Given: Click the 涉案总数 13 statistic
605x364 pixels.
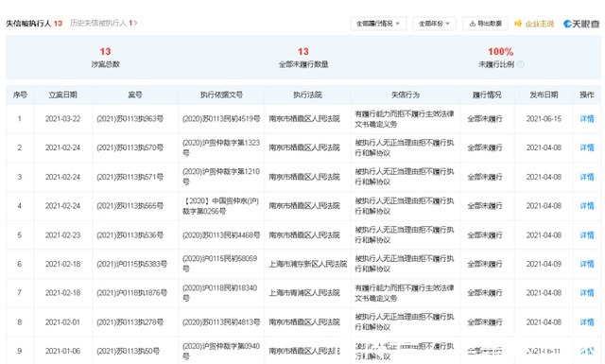Looking at the screenshot, I should tap(105, 58).
